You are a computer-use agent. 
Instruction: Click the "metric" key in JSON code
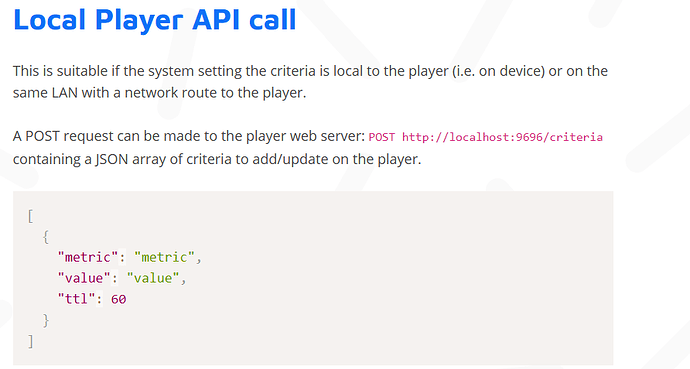pyautogui.click(x=88, y=257)
